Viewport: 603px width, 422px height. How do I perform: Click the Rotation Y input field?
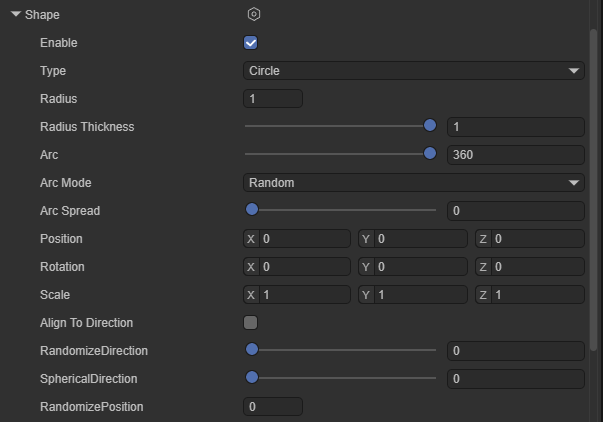pos(420,267)
